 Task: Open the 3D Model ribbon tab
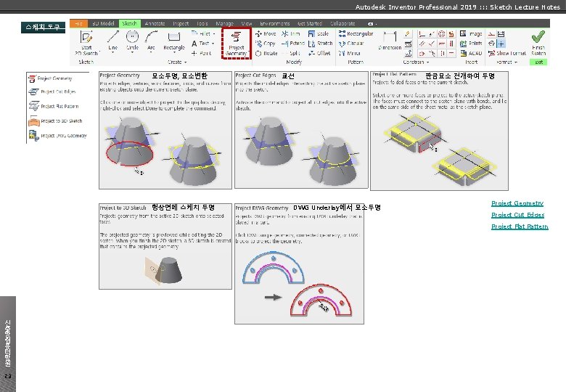coord(103,23)
